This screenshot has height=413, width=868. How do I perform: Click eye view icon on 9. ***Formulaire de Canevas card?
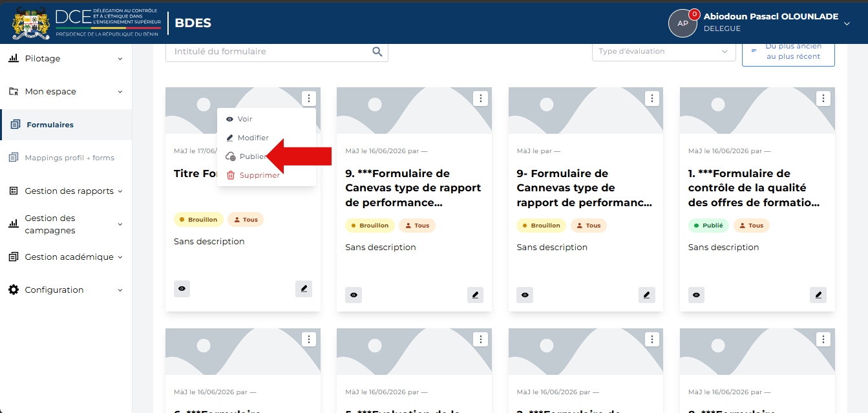[354, 295]
